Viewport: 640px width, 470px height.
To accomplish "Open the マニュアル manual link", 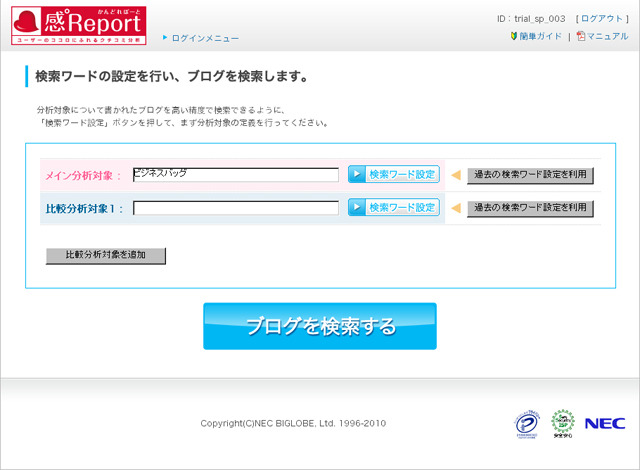I will click(607, 36).
